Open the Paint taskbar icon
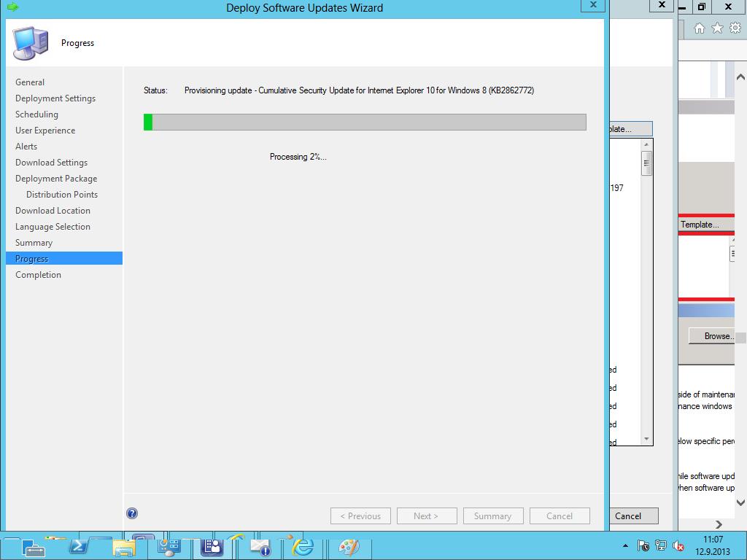Viewport: 747px width, 560px height. pyautogui.click(x=349, y=547)
